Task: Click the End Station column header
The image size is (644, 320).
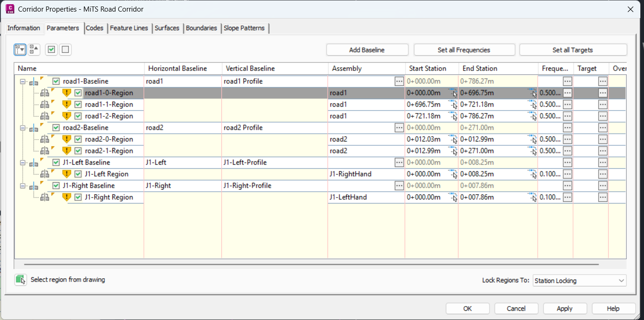Action: pyautogui.click(x=498, y=68)
